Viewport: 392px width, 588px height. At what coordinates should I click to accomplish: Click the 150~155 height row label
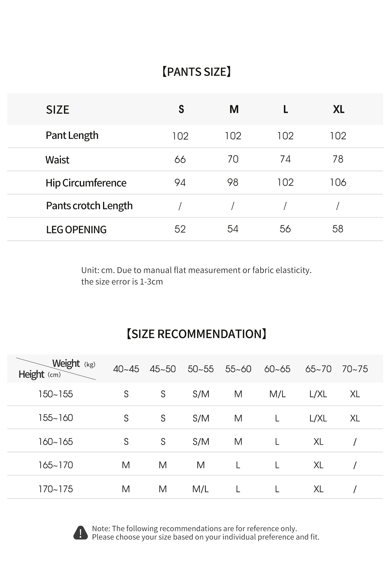tap(56, 394)
